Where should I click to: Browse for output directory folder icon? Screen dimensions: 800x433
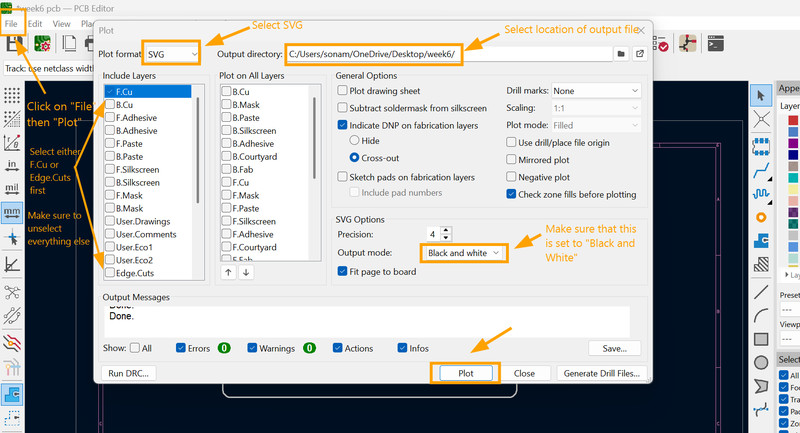(x=621, y=54)
